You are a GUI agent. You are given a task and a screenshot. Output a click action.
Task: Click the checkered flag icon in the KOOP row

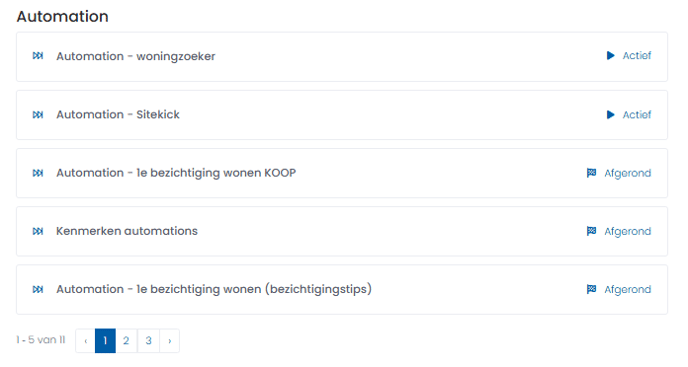(x=591, y=173)
